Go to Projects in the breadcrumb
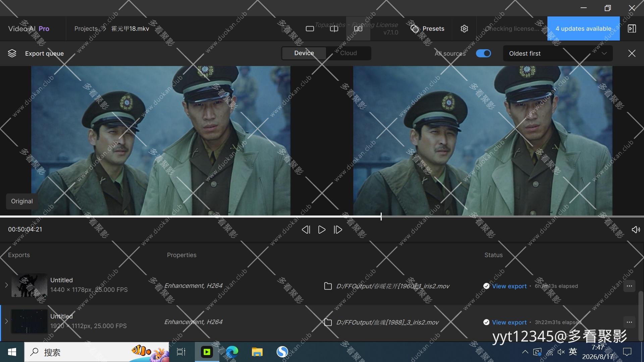This screenshot has width=644, height=362. 86,29
